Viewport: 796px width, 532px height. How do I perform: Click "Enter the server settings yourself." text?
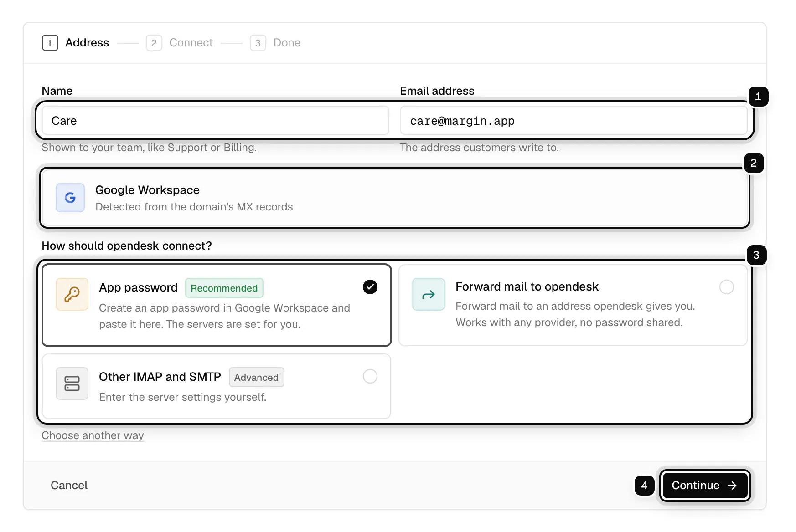coord(183,397)
